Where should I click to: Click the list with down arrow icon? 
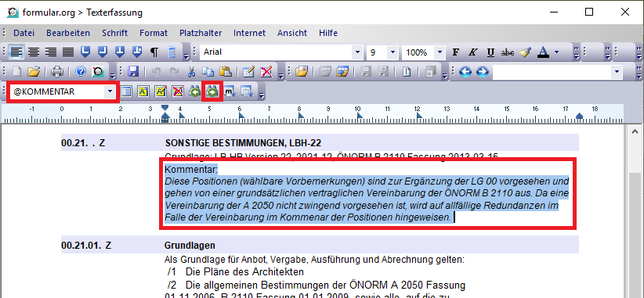[x=247, y=92]
